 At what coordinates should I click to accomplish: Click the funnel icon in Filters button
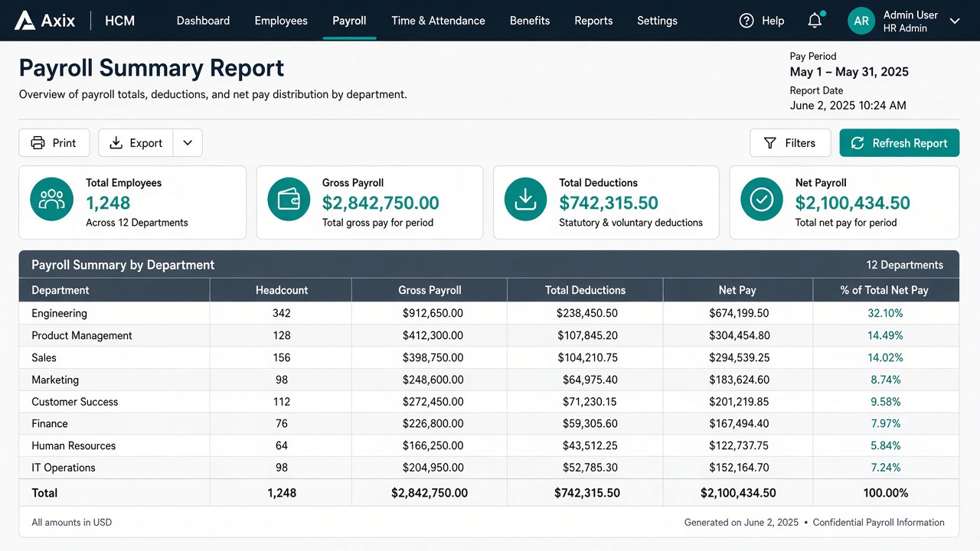coord(770,143)
